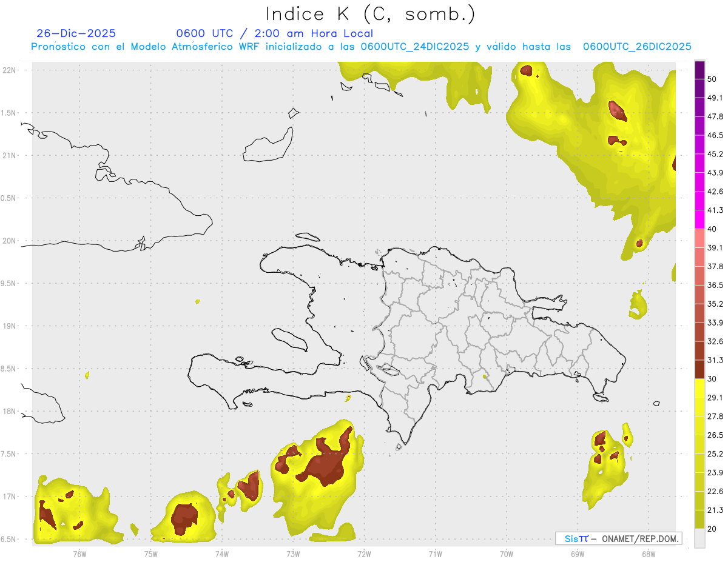The height and width of the screenshot is (562, 728).
Task: Click the colorbar value "27.8"
Action: click(715, 416)
